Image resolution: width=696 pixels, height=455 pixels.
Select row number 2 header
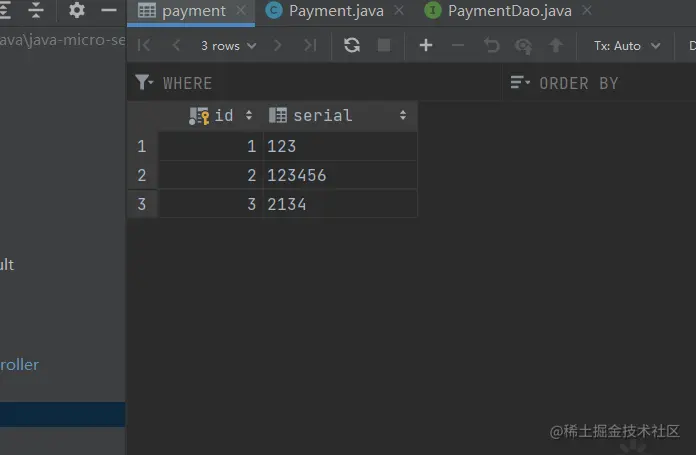point(142,175)
